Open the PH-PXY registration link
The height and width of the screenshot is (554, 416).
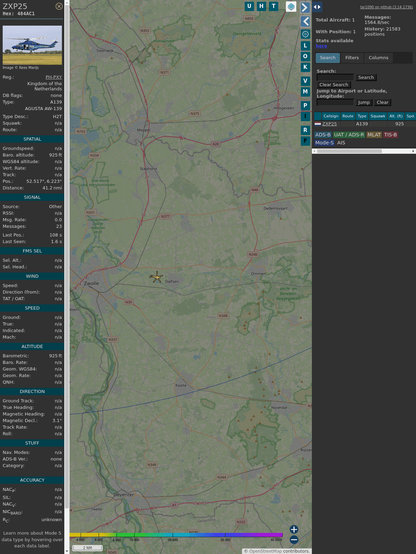54,77
